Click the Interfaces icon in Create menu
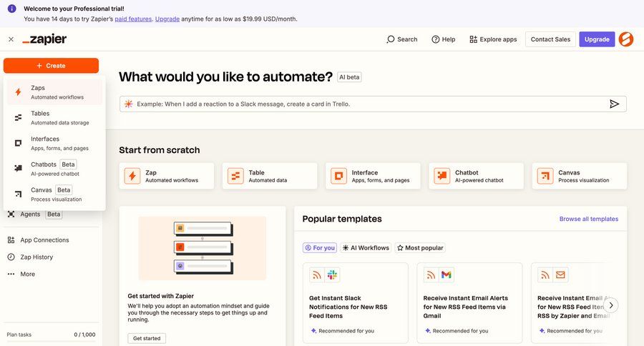The width and height of the screenshot is (644, 346). 18,143
